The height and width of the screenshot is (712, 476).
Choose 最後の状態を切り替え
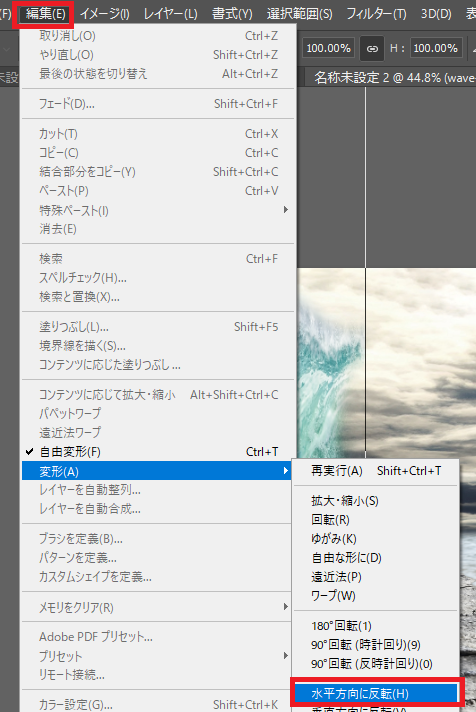click(159, 74)
